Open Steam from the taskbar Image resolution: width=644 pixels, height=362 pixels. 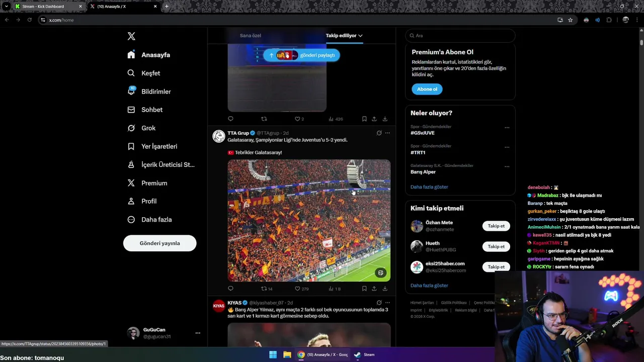point(364,354)
